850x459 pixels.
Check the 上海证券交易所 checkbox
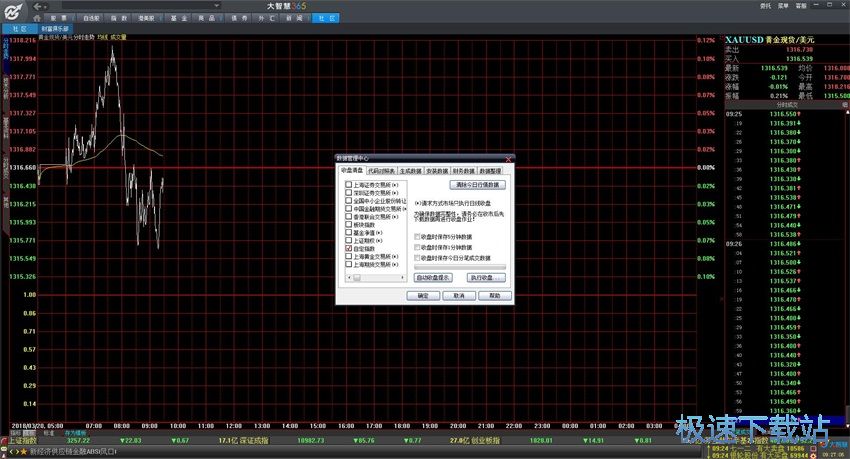pos(349,185)
